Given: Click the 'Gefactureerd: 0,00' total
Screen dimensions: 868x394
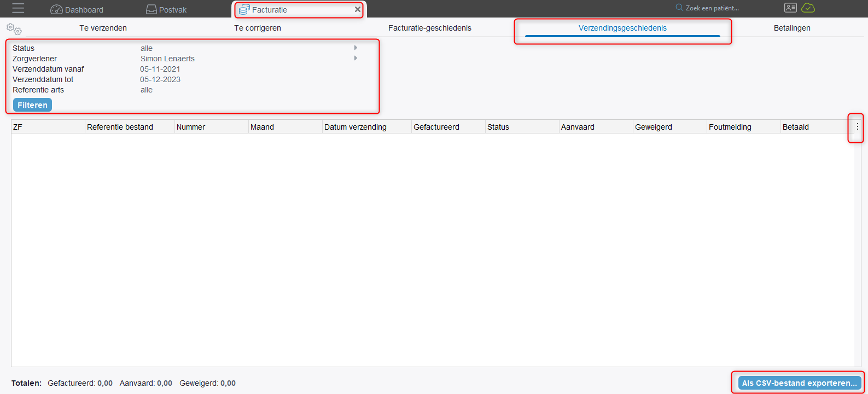Looking at the screenshot, I should coord(80,383).
